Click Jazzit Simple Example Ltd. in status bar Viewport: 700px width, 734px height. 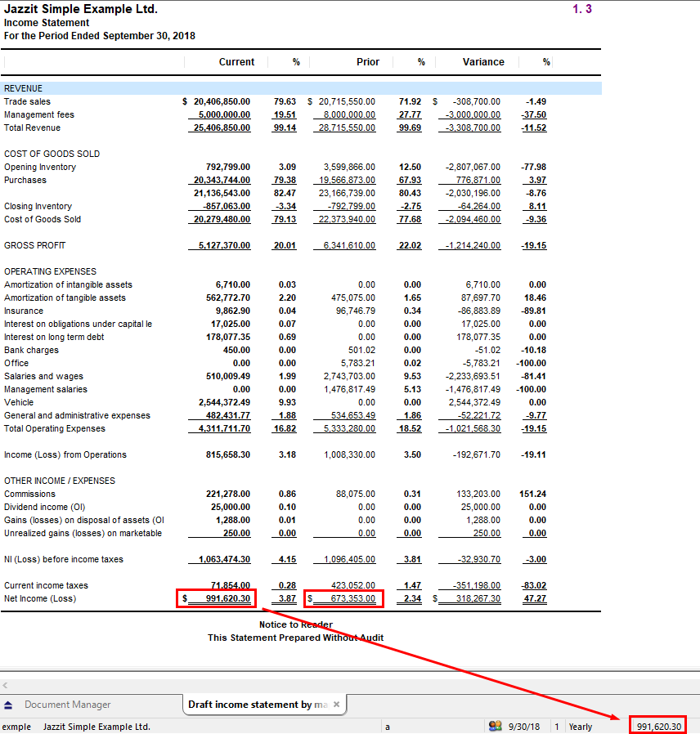96,727
